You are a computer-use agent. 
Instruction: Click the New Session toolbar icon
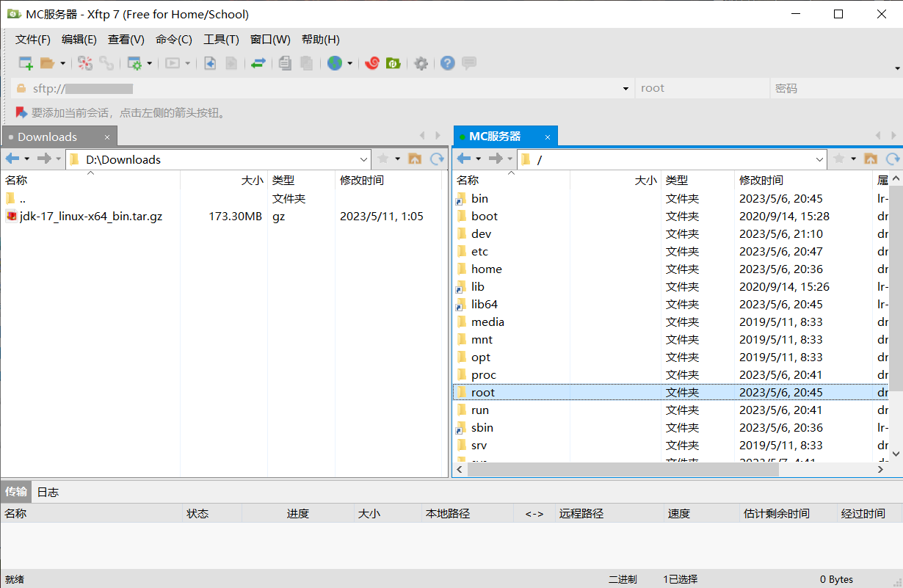(26, 64)
